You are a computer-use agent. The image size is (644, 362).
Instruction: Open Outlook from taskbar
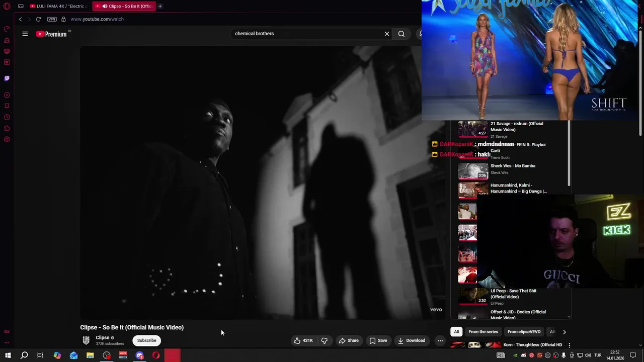click(x=73, y=355)
